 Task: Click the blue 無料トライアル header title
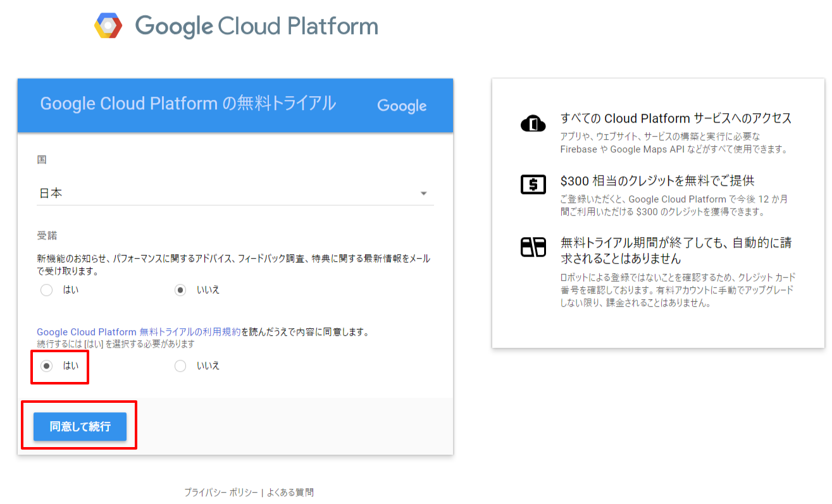point(188,104)
